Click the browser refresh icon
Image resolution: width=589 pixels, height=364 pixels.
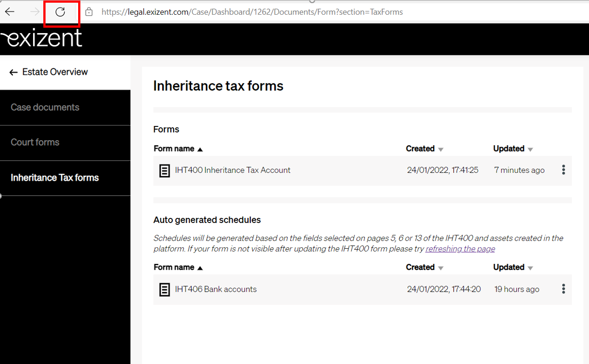point(62,12)
